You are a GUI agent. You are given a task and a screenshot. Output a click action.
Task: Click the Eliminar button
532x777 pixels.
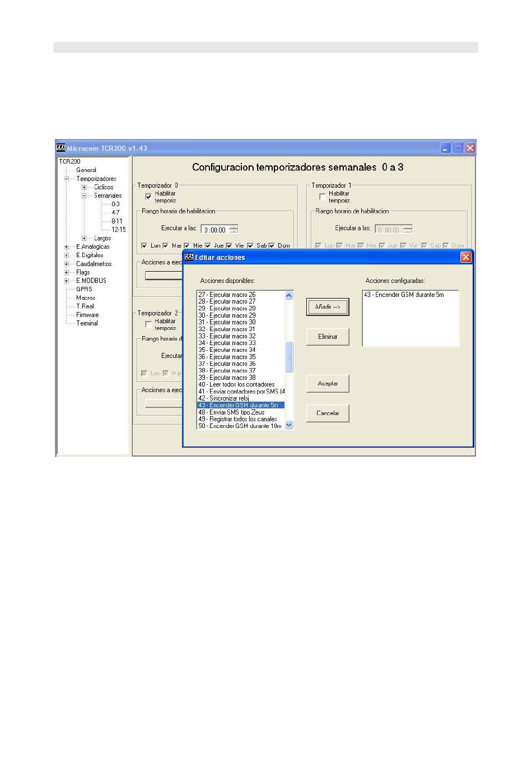[x=328, y=337]
